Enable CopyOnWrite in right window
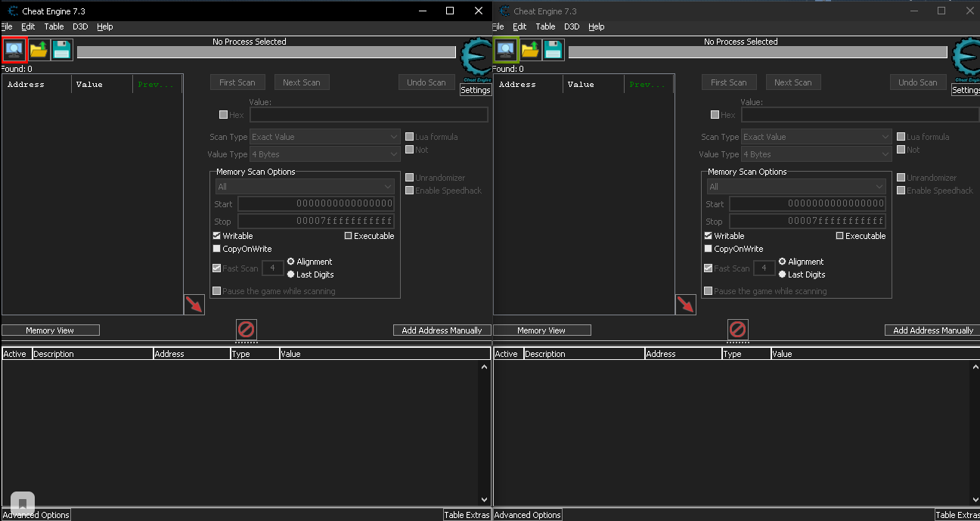The image size is (980, 521). point(709,249)
